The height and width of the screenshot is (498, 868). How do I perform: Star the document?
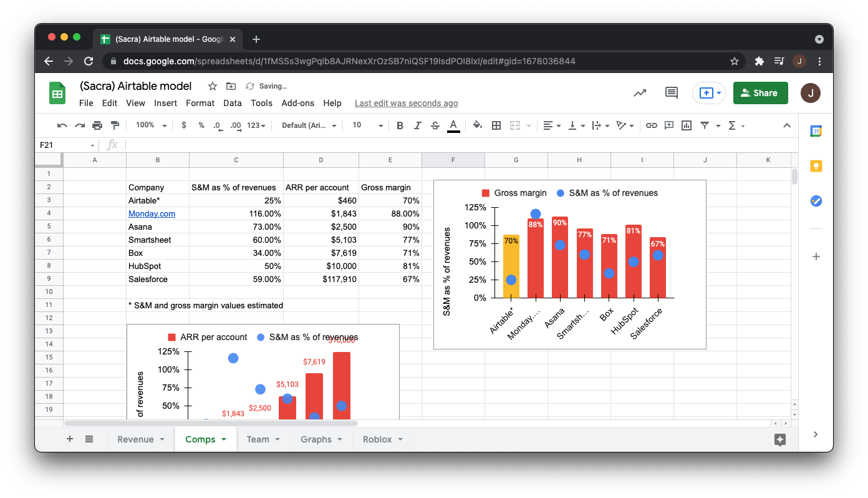click(213, 86)
